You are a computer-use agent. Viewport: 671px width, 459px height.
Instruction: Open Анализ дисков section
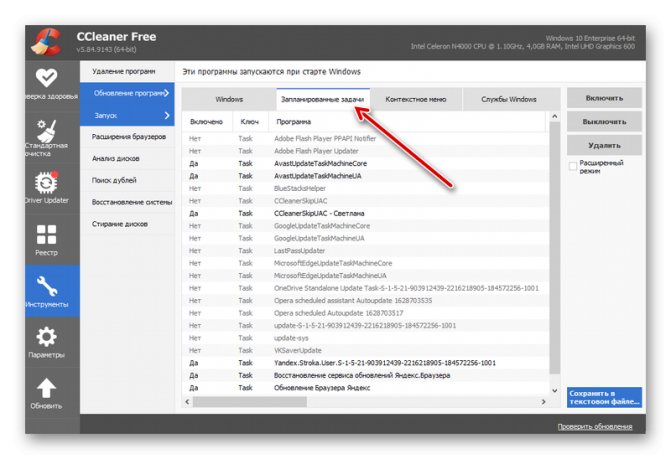(x=127, y=159)
